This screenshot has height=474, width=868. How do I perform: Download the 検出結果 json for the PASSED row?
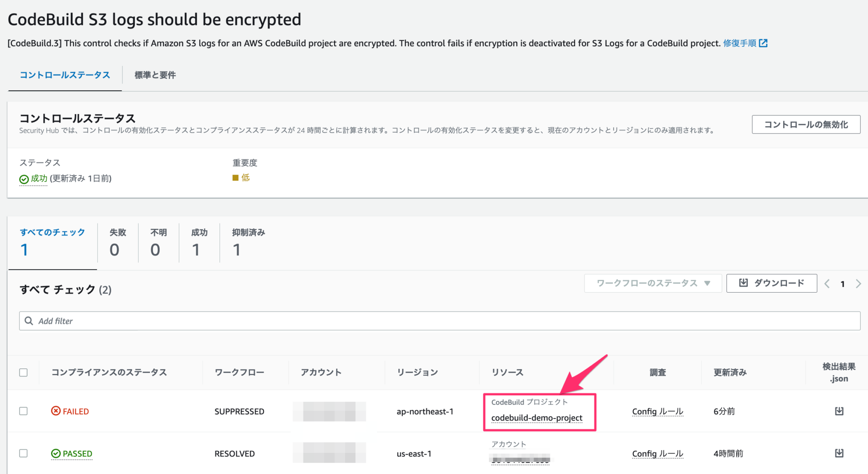coord(840,453)
